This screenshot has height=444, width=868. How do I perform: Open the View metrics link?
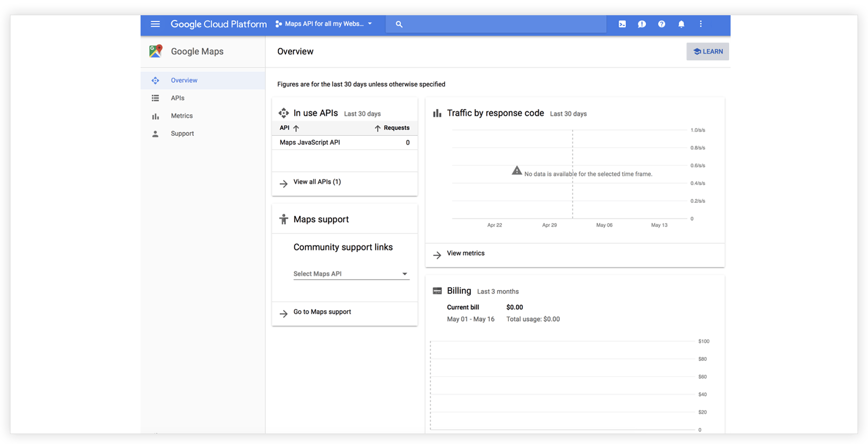pyautogui.click(x=465, y=253)
